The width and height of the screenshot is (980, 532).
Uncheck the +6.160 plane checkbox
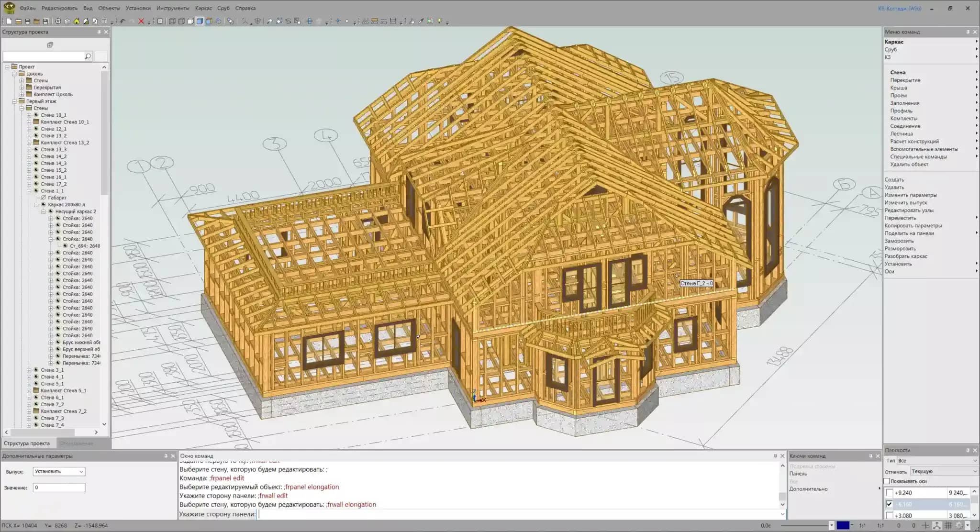click(x=889, y=504)
